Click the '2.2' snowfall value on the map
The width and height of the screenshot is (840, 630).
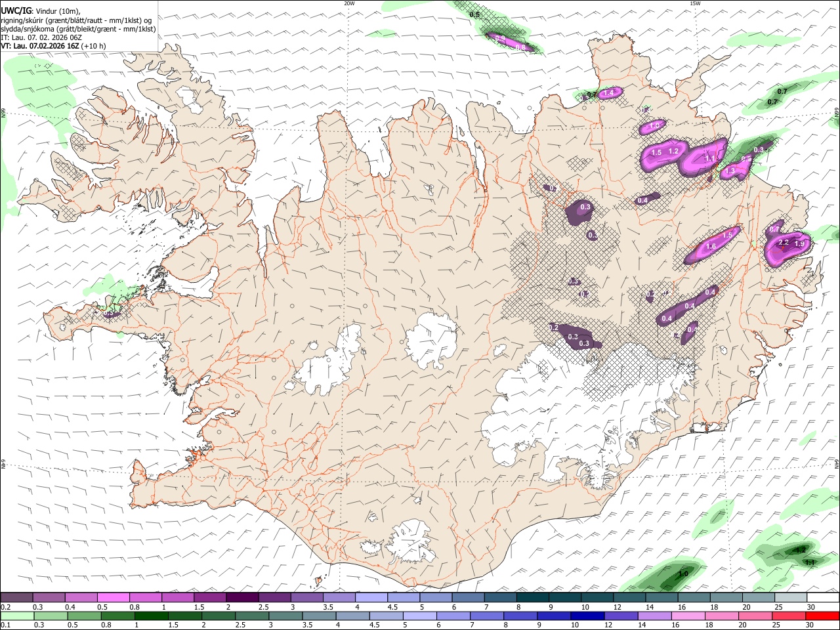coord(783,243)
